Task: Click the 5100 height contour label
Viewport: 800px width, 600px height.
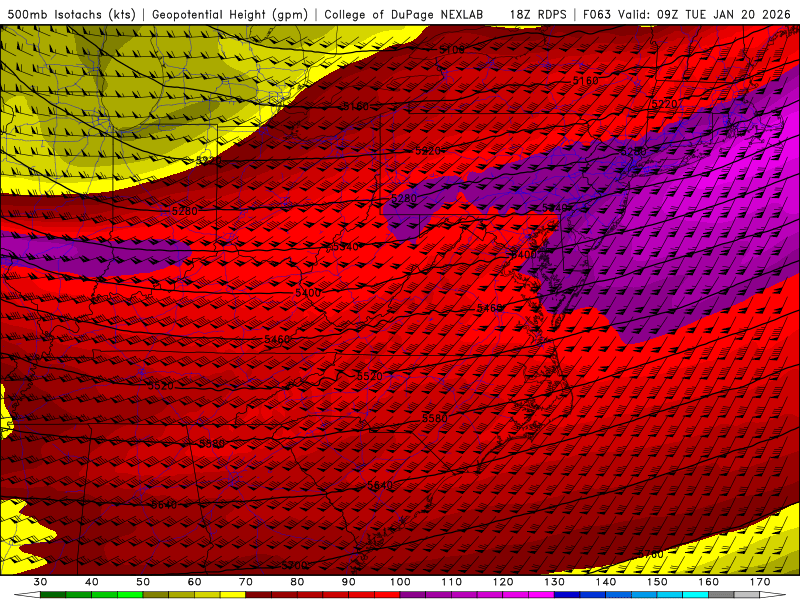Action: [452, 49]
